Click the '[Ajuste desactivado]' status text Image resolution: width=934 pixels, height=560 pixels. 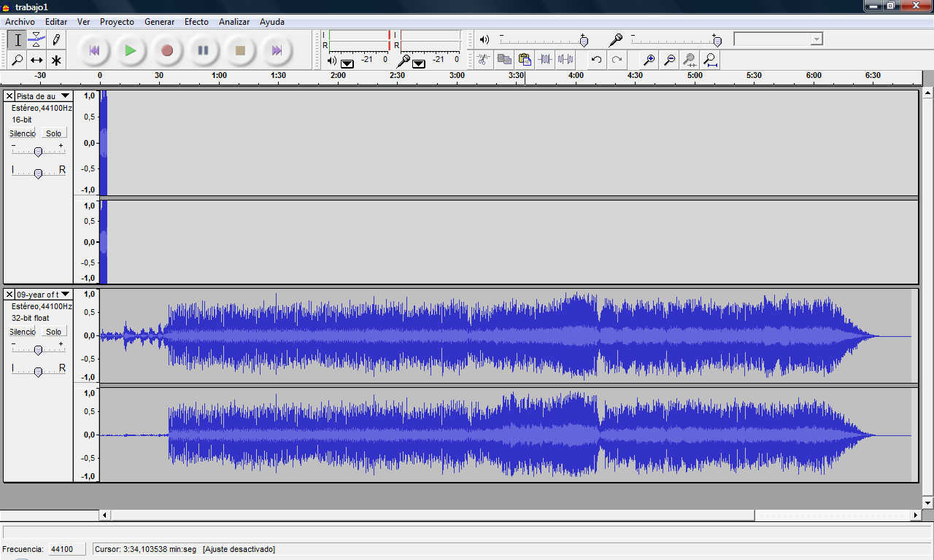[x=239, y=549]
